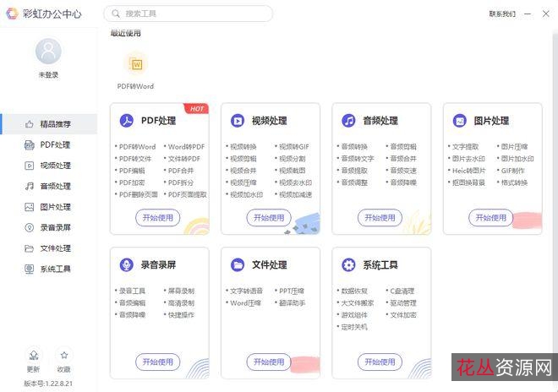Open the PPT压缩 tool
The height and width of the screenshot is (392, 558).
pyautogui.click(x=292, y=291)
